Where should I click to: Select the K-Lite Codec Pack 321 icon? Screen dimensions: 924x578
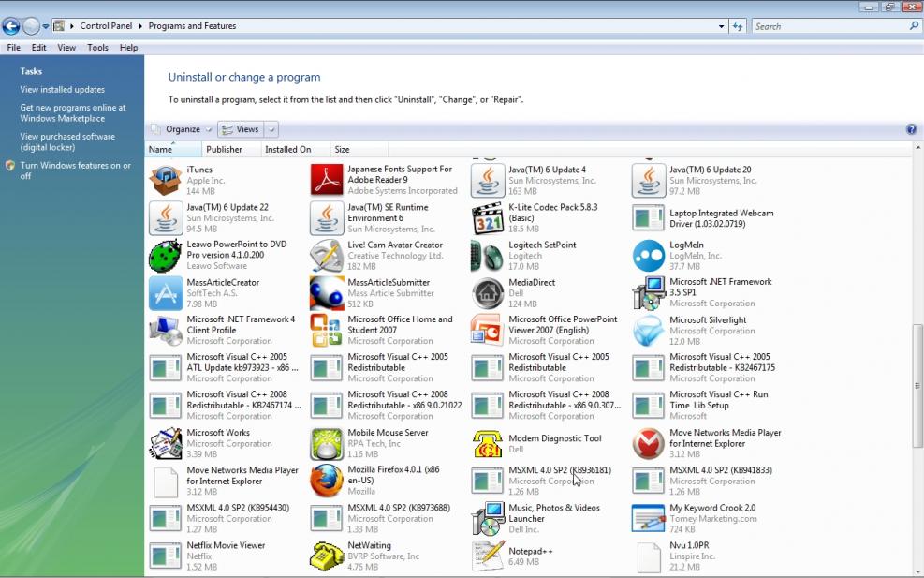[x=488, y=218]
